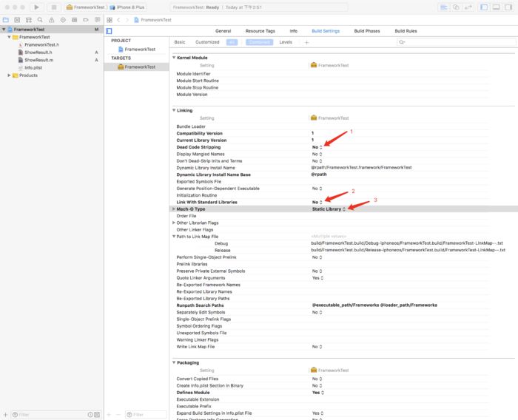Add a new target with plus button

pyautogui.click(x=109, y=414)
